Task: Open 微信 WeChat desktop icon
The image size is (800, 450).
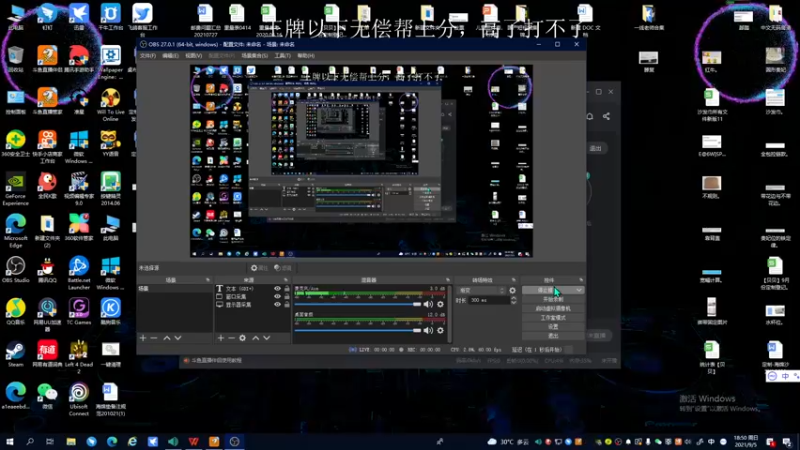Action: pos(47,396)
